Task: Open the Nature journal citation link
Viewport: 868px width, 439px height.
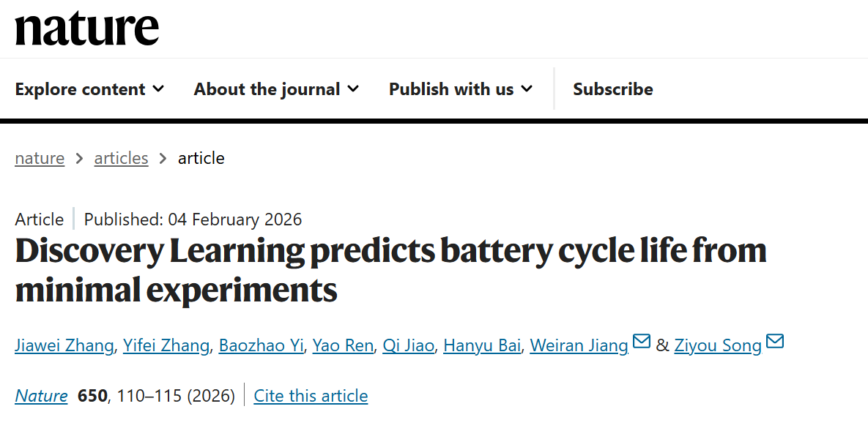Action: (41, 396)
